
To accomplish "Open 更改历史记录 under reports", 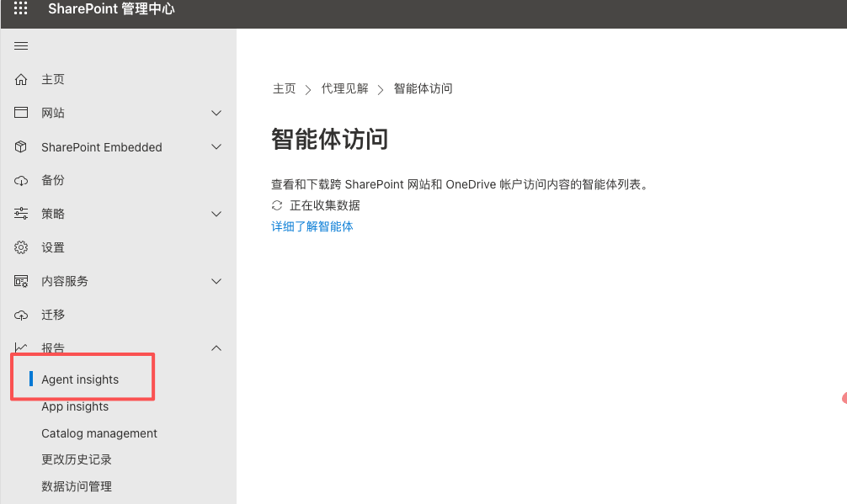I will 77,459.
